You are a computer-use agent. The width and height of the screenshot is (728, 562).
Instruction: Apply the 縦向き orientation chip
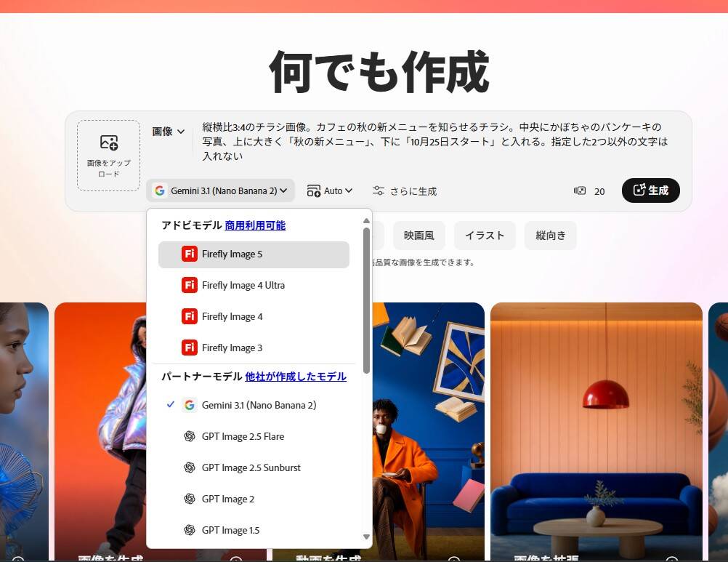tap(551, 236)
